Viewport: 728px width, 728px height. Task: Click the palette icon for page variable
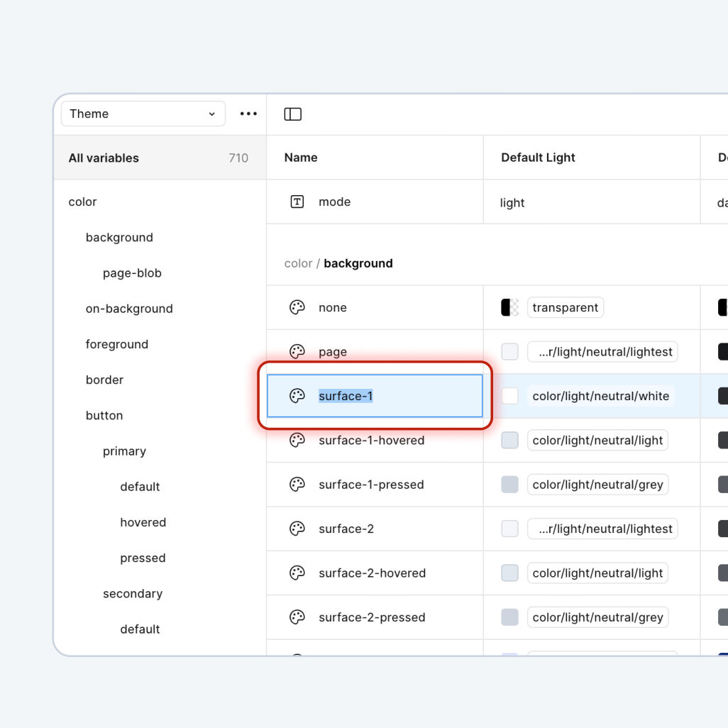pyautogui.click(x=297, y=351)
